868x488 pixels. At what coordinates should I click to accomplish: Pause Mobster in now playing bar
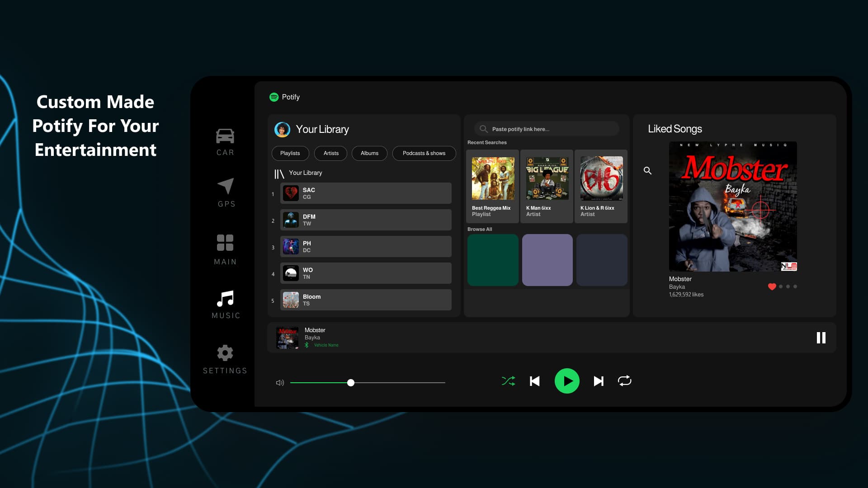pos(821,338)
